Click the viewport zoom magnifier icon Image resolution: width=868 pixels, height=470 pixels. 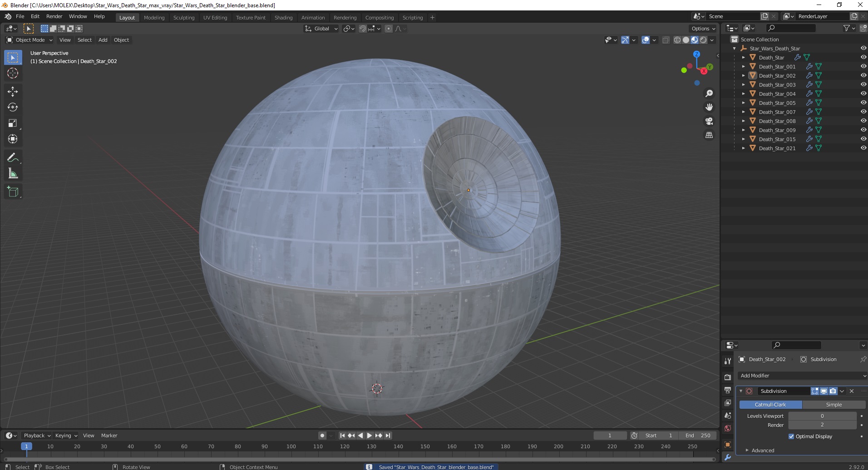(709, 93)
